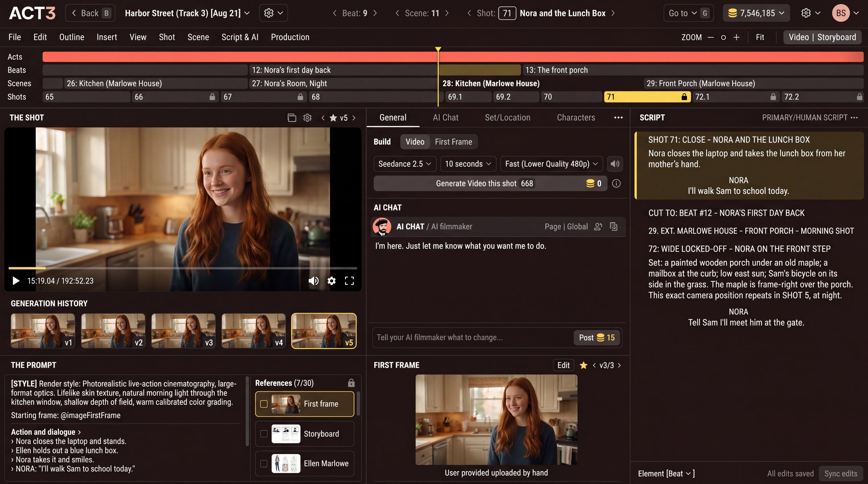Open AI chat participants icon

(598, 227)
